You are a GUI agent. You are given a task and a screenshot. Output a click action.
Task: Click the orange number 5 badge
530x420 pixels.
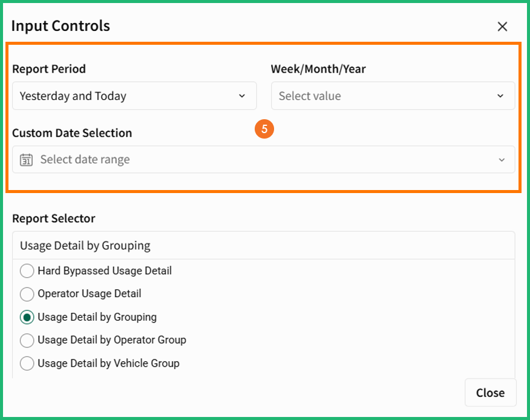(264, 129)
